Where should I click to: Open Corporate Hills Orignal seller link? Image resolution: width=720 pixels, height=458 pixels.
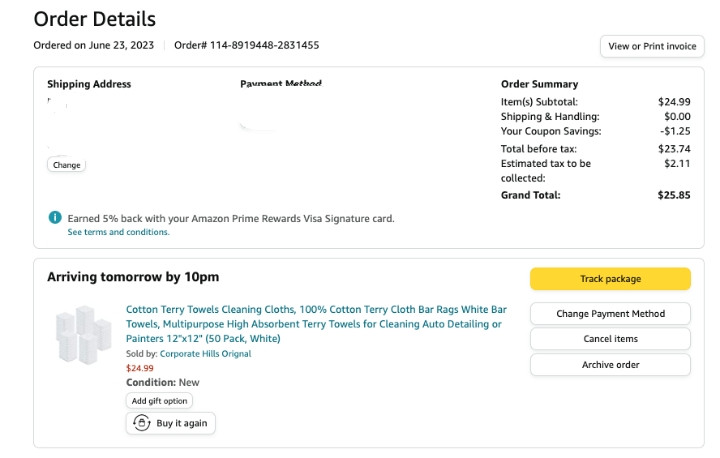point(205,354)
